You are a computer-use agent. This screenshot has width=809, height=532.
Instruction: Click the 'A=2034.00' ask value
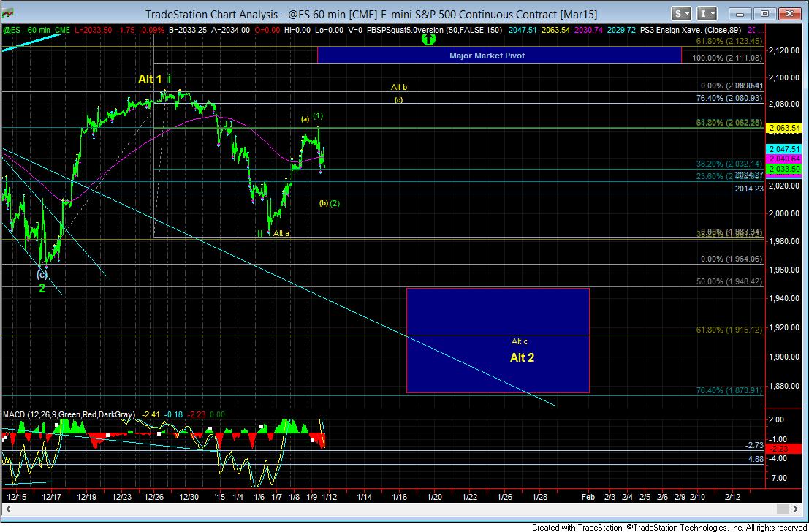coord(231,31)
